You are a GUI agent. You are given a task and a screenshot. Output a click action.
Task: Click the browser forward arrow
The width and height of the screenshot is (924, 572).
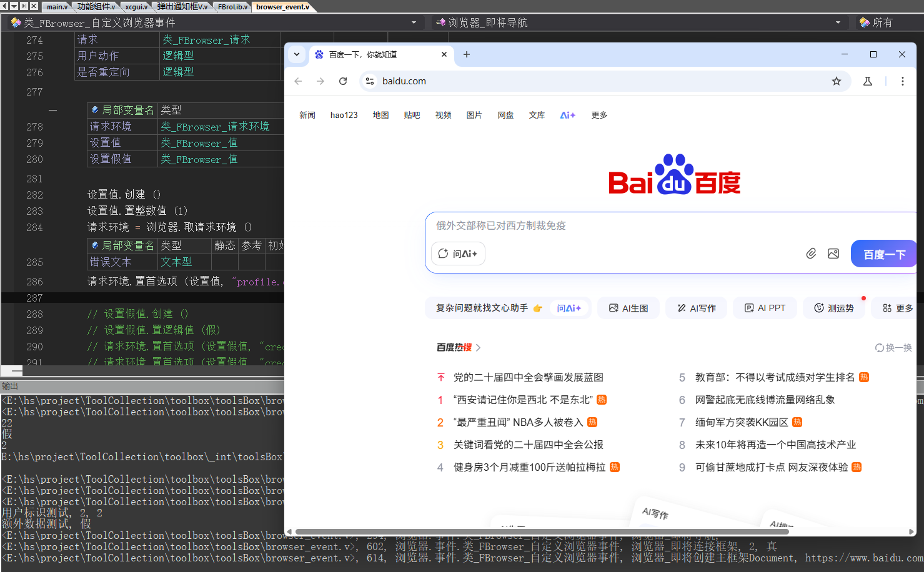[x=320, y=81]
